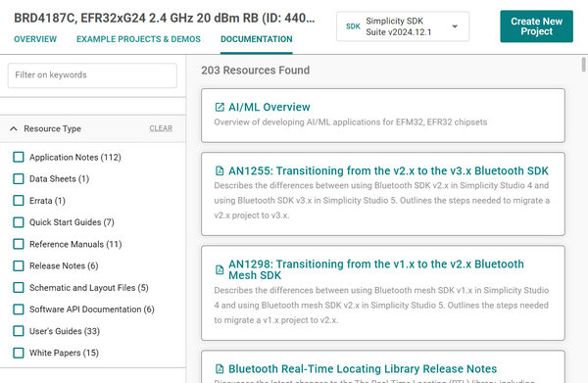
Task: Check the White Papers (15) checkbox
Action: click(x=19, y=353)
